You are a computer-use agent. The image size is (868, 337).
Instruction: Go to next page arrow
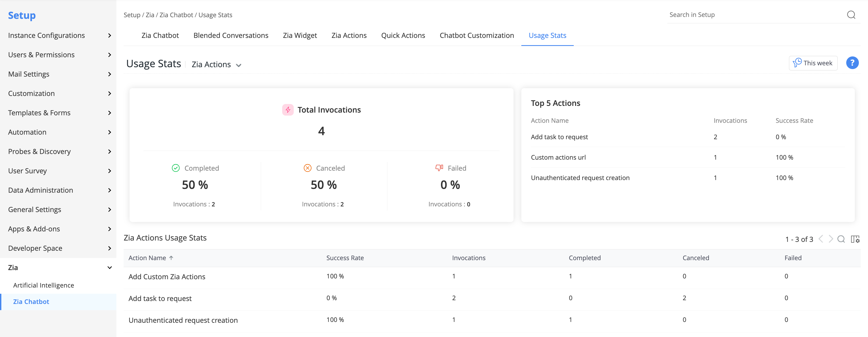(831, 239)
